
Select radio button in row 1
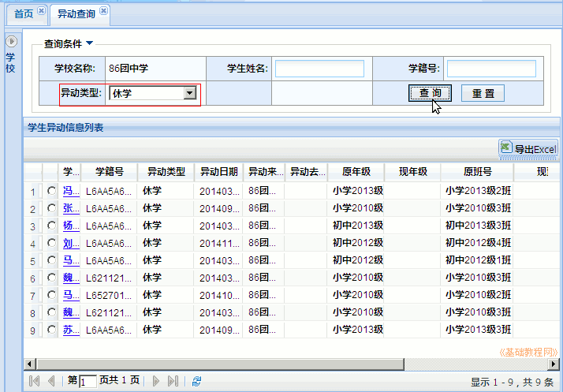click(x=52, y=191)
